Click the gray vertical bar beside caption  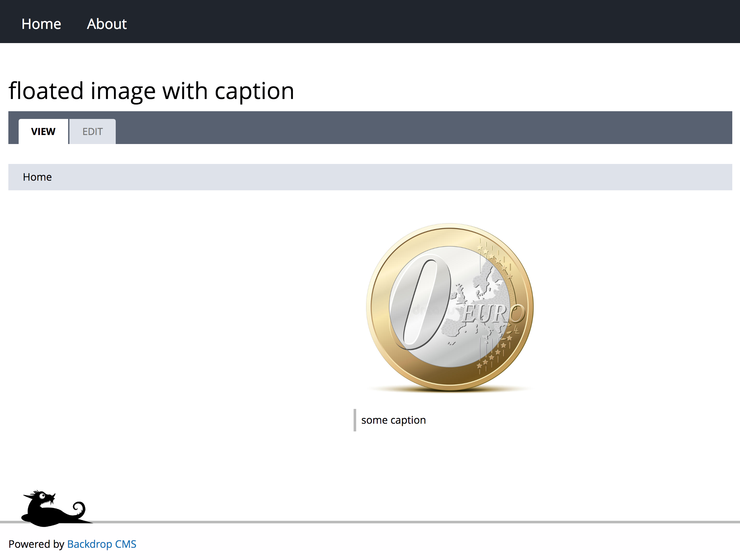(355, 420)
